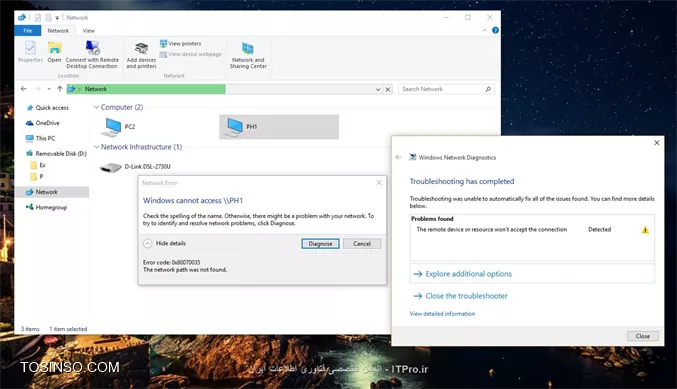Viewport: 677px width, 389px height.
Task: Click Cancel in Network Error dialog
Action: coord(362,244)
